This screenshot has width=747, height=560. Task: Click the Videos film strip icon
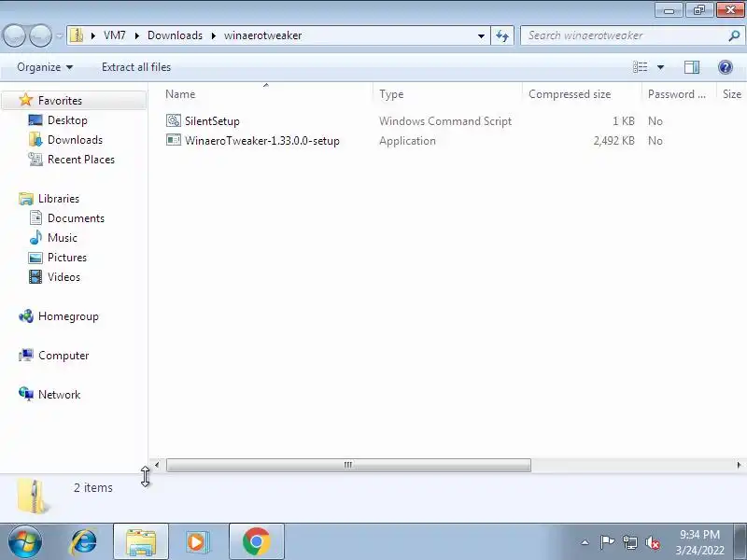35,276
